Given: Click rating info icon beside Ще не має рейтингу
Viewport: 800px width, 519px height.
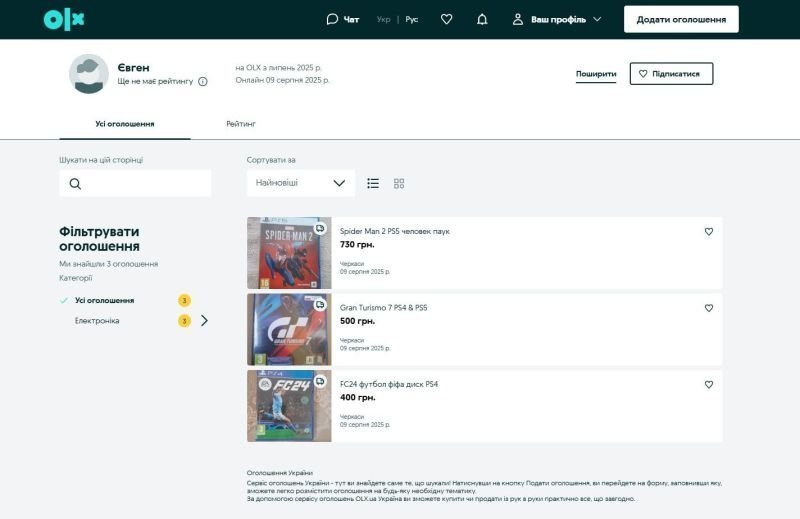Looking at the screenshot, I should pyautogui.click(x=203, y=81).
